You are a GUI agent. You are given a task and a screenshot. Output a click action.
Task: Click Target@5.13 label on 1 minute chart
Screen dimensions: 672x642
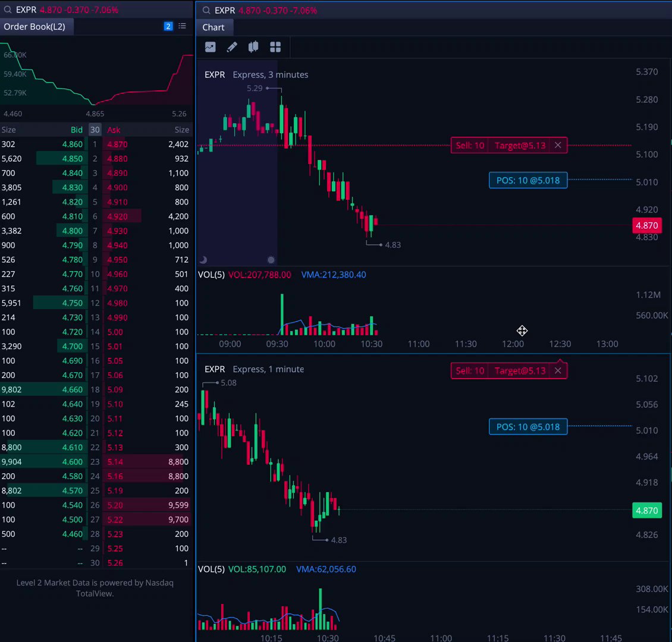520,370
